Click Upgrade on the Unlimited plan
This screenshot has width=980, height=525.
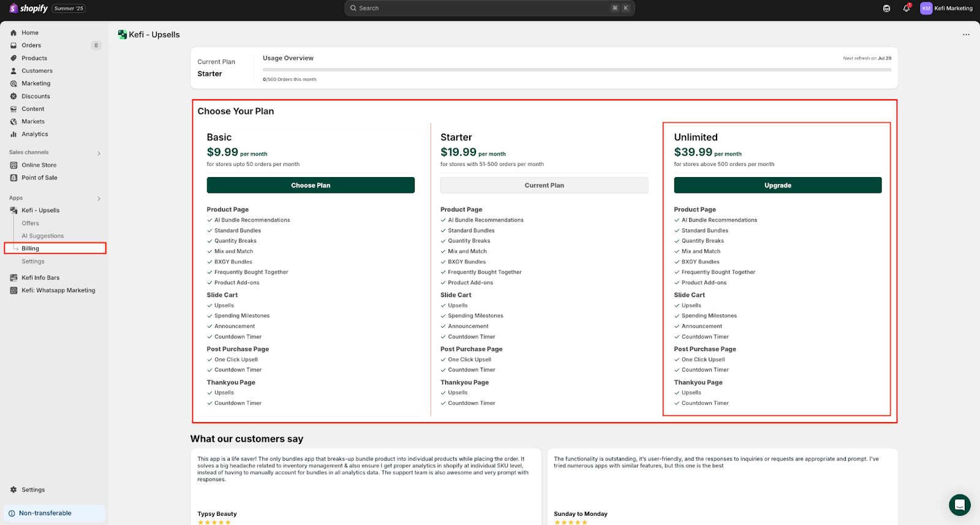777,186
